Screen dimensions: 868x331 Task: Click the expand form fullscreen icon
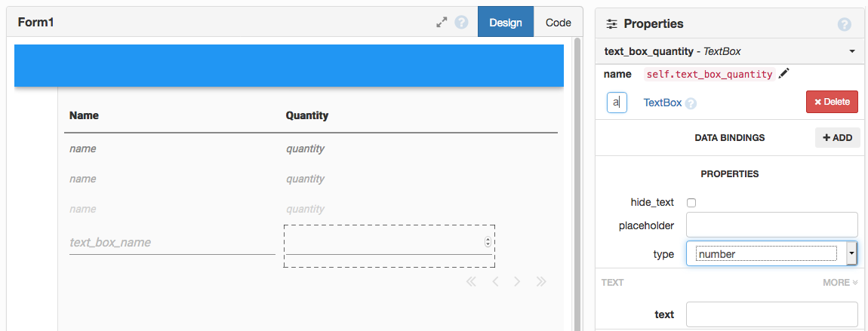(442, 23)
